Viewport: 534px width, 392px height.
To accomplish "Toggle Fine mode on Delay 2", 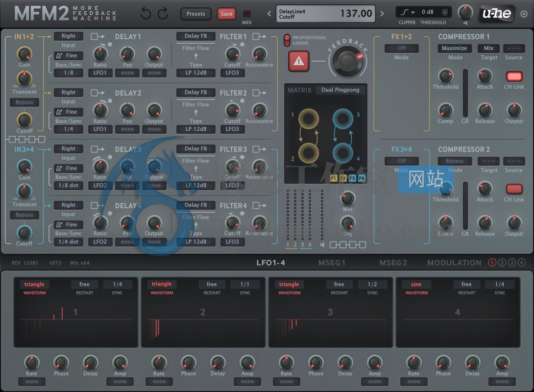I will 69,112.
